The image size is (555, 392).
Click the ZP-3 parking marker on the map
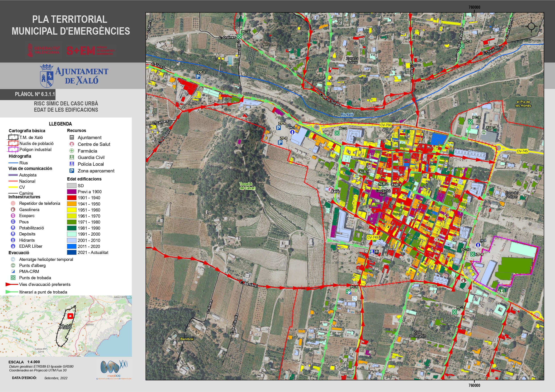tap(198, 77)
